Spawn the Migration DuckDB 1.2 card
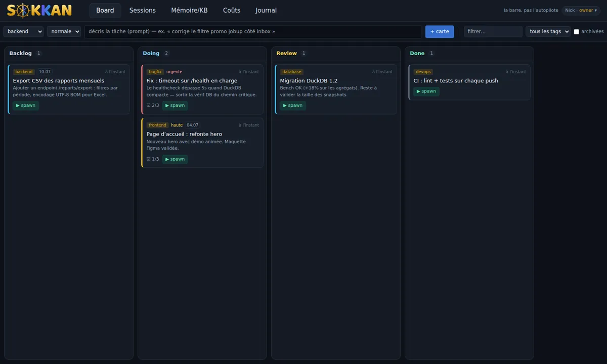Screen dimensions: 607x364 pyautogui.click(x=293, y=106)
